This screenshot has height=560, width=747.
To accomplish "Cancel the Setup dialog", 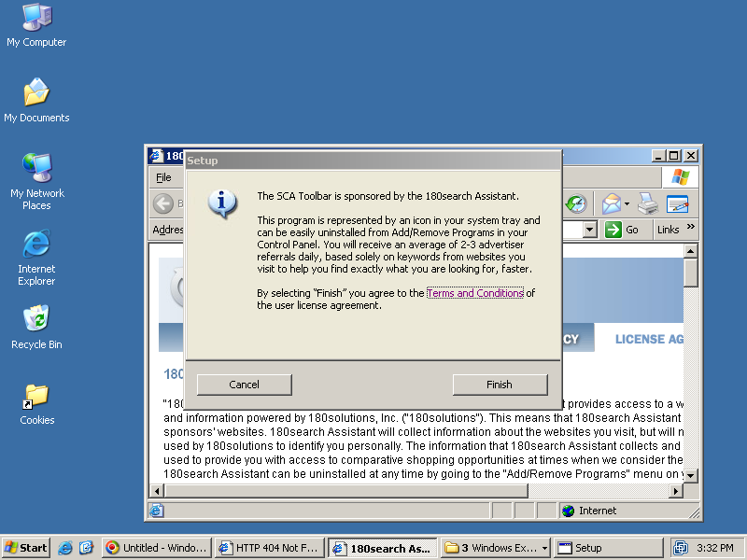I will [245, 385].
